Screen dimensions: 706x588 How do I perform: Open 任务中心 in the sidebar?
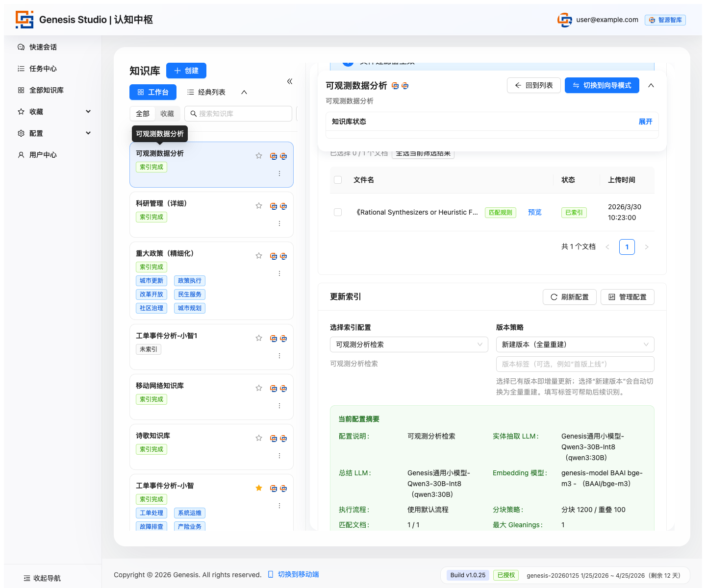click(x=43, y=69)
